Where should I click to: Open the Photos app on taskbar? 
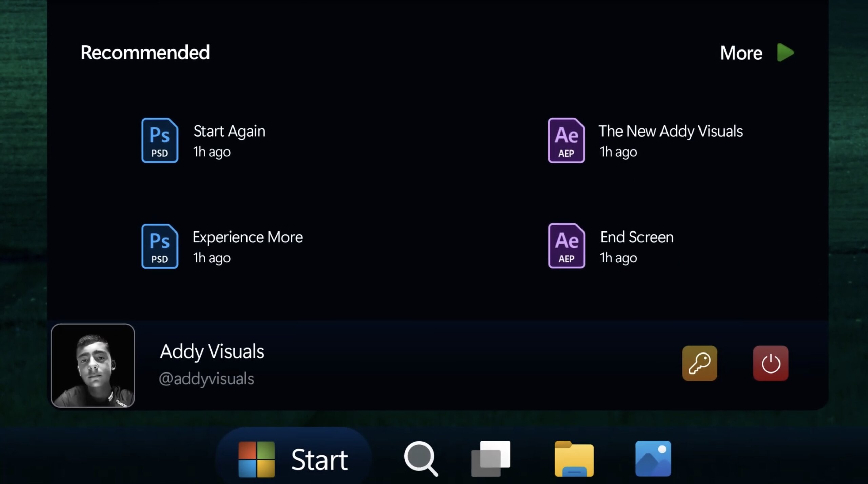pyautogui.click(x=653, y=459)
